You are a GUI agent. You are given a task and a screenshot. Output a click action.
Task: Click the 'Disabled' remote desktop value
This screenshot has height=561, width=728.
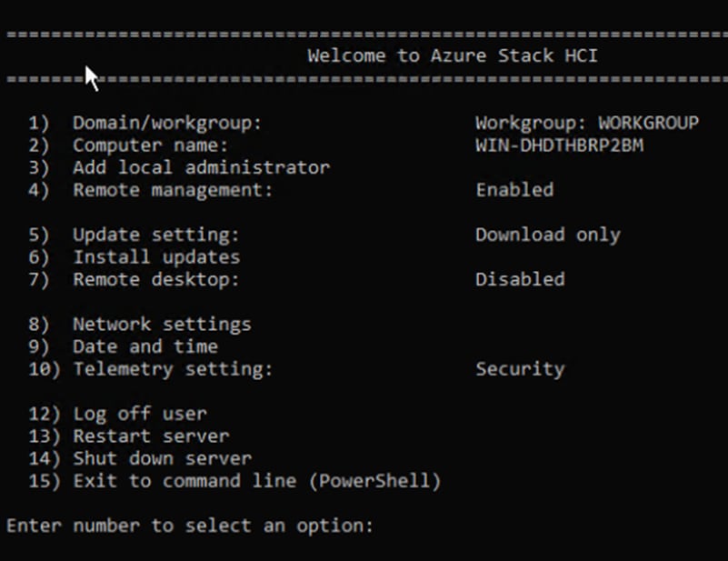tap(520, 279)
